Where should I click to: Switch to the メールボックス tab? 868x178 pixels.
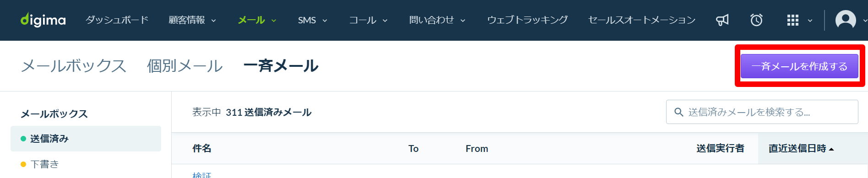(x=74, y=66)
